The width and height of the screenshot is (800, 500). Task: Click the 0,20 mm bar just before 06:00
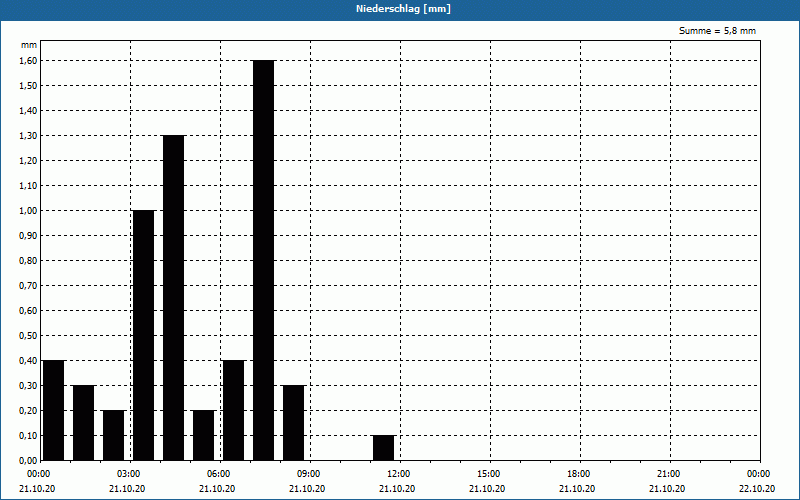204,435
